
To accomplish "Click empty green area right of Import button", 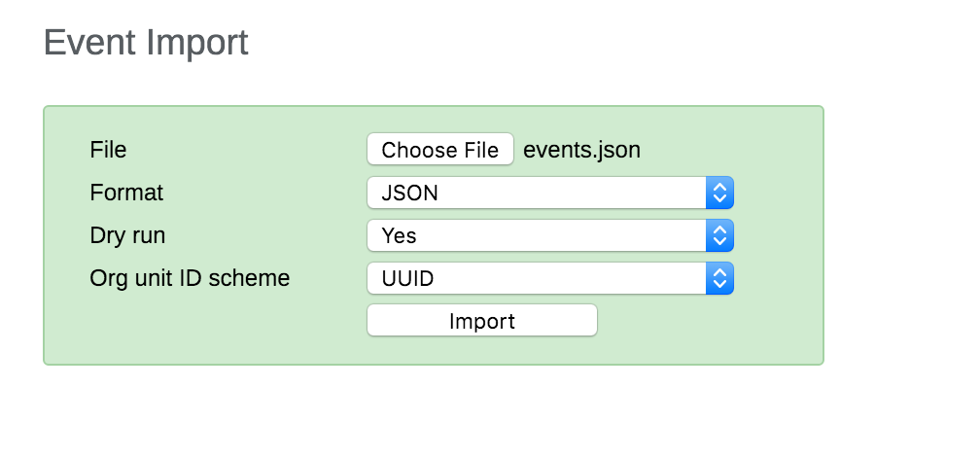I will 710,323.
